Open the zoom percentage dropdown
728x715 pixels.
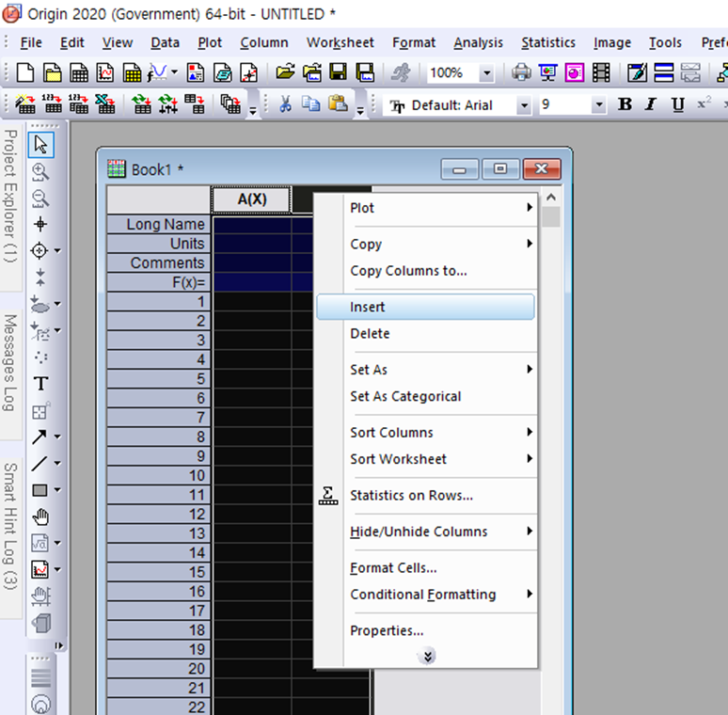coord(486,72)
